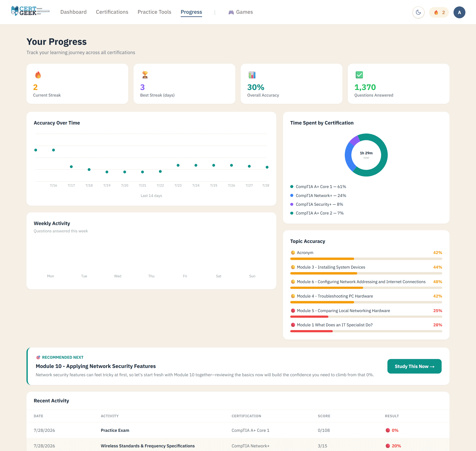Toggle dark mode moon icon

418,12
